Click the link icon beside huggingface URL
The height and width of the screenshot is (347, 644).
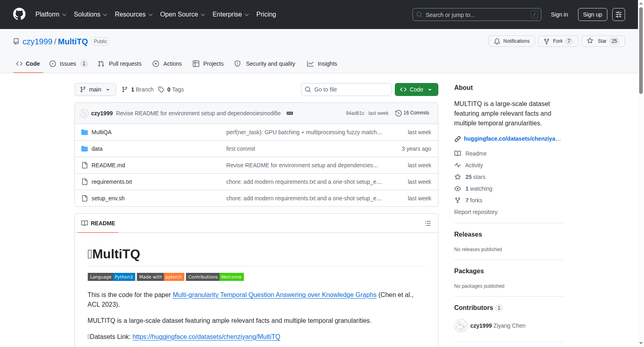tap(458, 139)
